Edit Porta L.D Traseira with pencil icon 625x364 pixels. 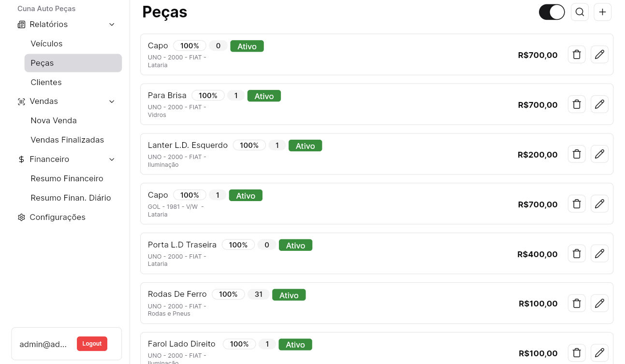tap(599, 254)
